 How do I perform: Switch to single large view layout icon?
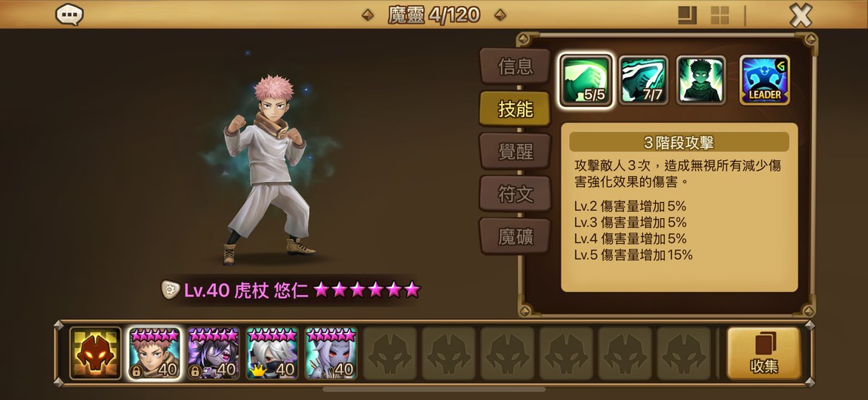tap(687, 15)
